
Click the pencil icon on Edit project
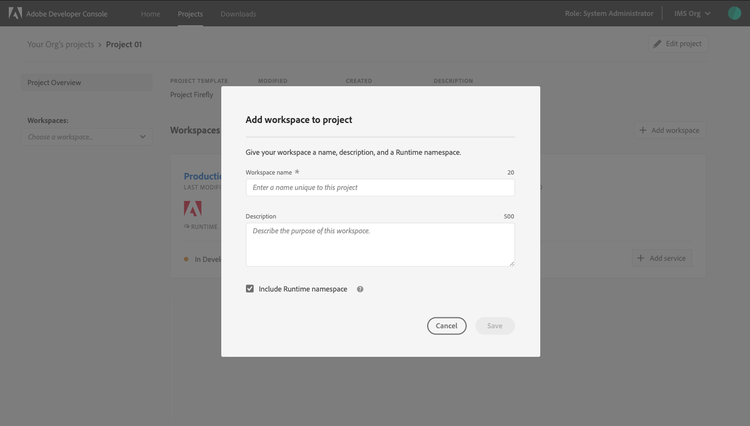click(x=657, y=44)
